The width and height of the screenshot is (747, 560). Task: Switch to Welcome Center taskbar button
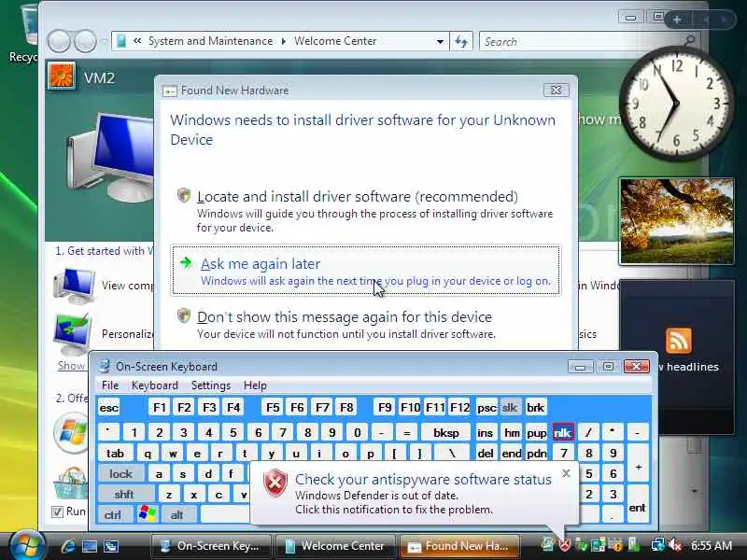335,546
